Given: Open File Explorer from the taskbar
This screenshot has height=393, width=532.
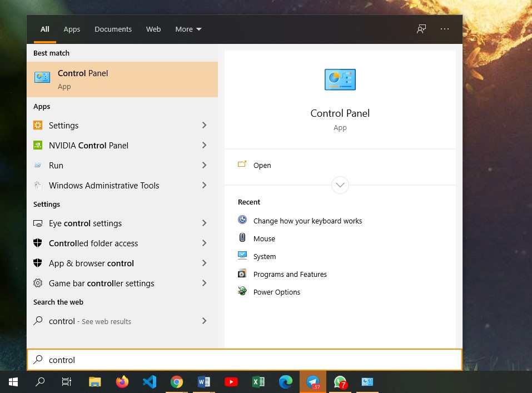Looking at the screenshot, I should tap(95, 382).
